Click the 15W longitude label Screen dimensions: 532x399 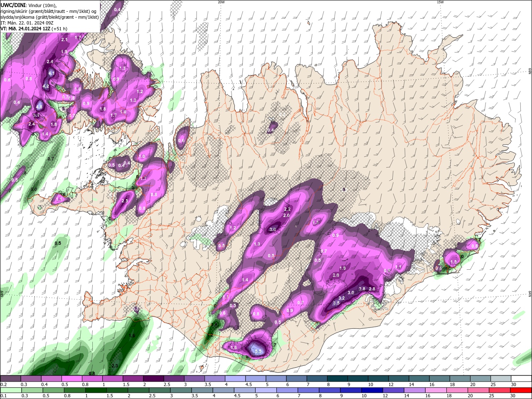440,2
